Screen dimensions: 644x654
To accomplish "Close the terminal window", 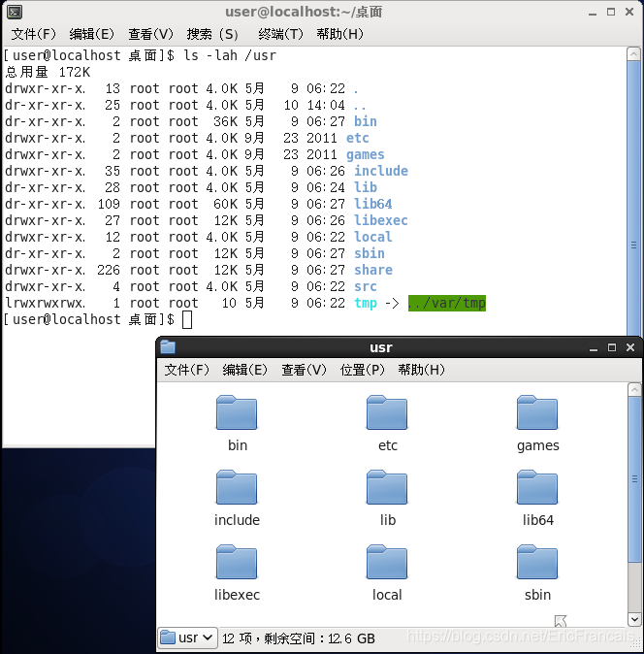I will click(x=629, y=12).
